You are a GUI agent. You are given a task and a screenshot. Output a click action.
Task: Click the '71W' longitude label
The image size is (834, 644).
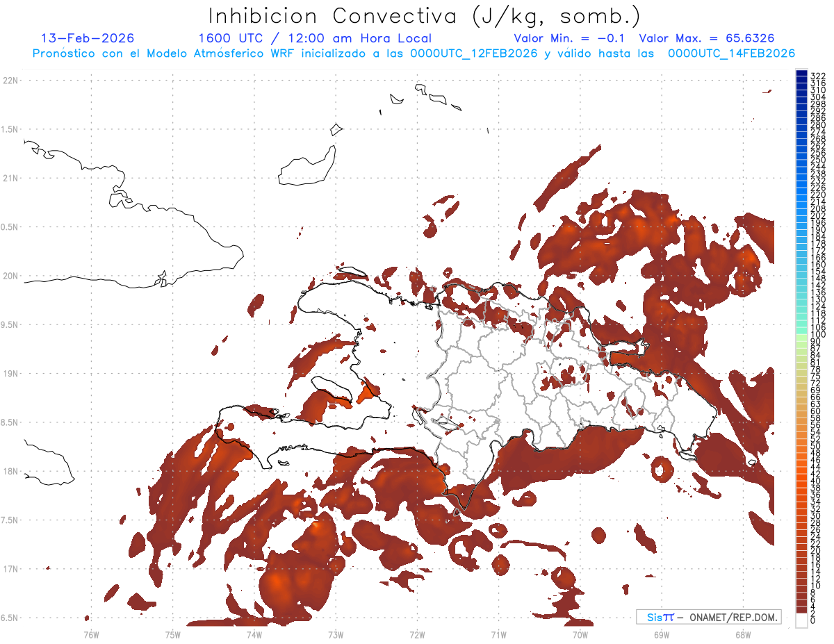click(x=498, y=634)
